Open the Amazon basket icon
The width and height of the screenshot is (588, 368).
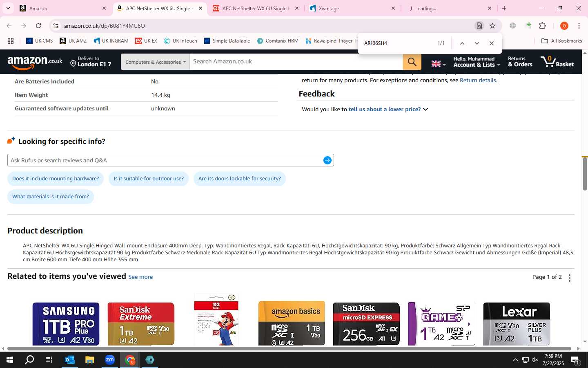[x=557, y=62]
